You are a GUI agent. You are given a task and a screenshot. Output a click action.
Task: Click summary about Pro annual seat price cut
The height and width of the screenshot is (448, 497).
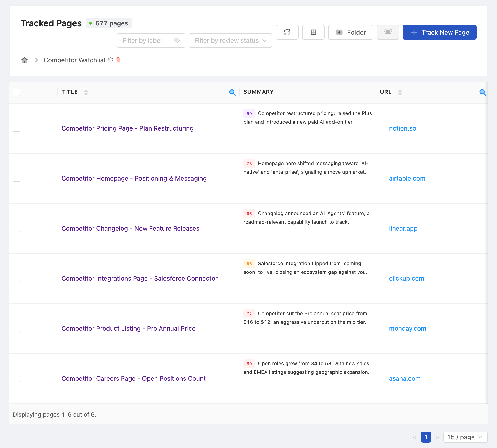click(x=305, y=318)
